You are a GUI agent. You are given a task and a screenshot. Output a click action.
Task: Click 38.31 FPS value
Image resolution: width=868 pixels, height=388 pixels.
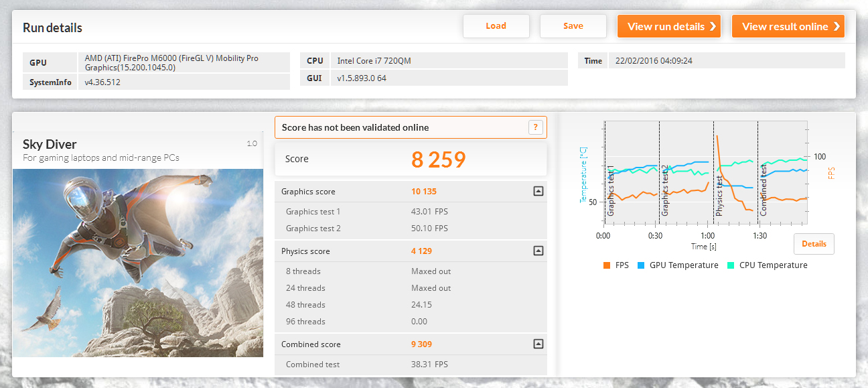pyautogui.click(x=429, y=365)
